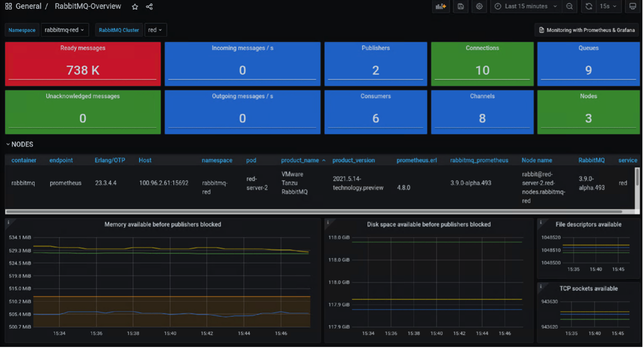
Task: Click the zoom out time range icon
Action: tap(570, 6)
